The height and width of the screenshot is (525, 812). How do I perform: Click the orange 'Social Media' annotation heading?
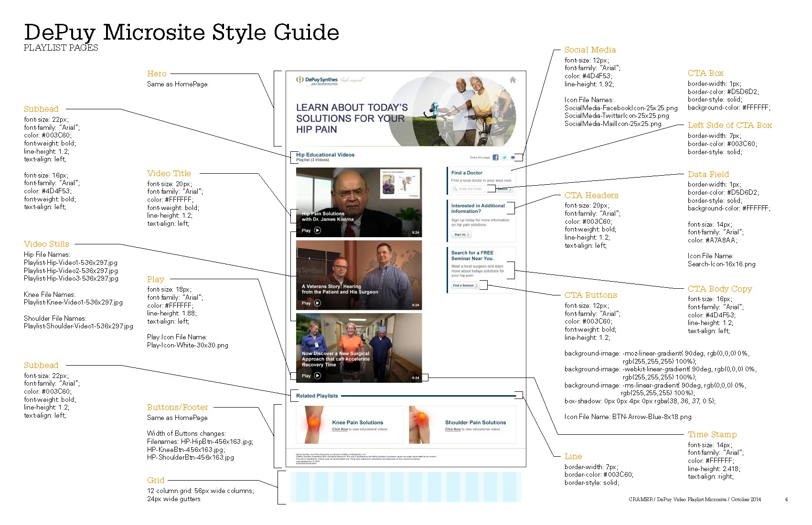[x=590, y=50]
